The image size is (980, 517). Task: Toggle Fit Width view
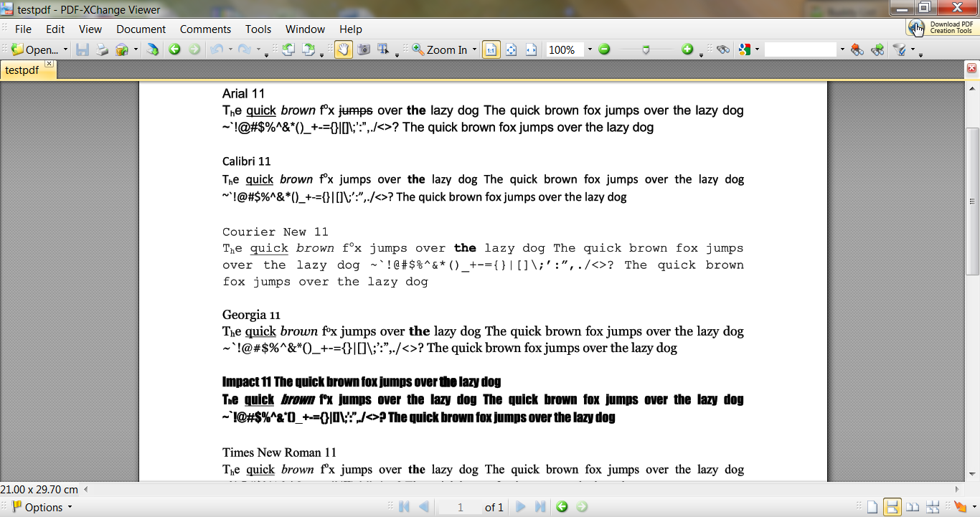(x=532, y=49)
